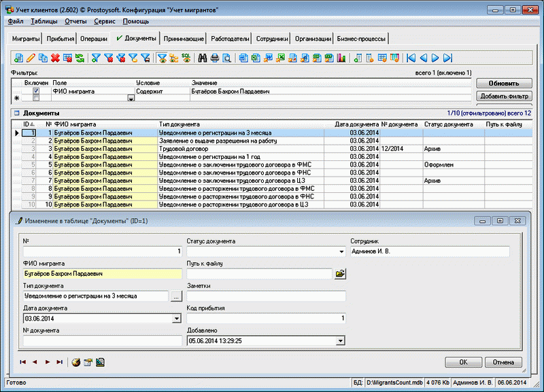
Task: Expand the Статус документа dropdown
Action: [x=341, y=252]
